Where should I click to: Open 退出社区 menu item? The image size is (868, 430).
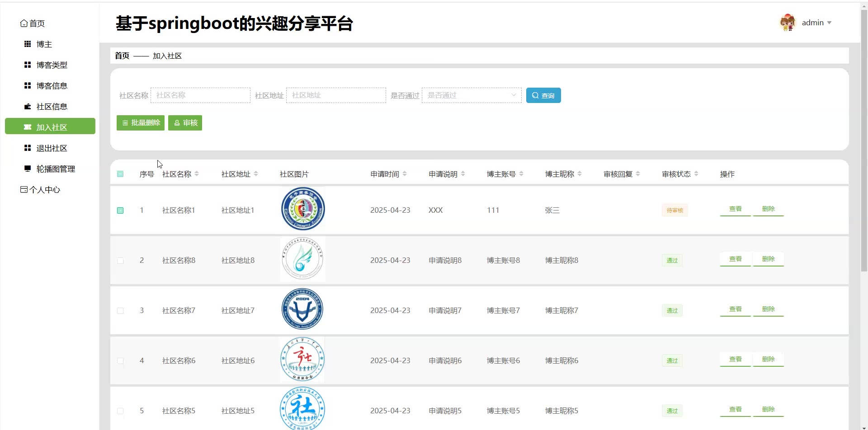click(x=52, y=148)
